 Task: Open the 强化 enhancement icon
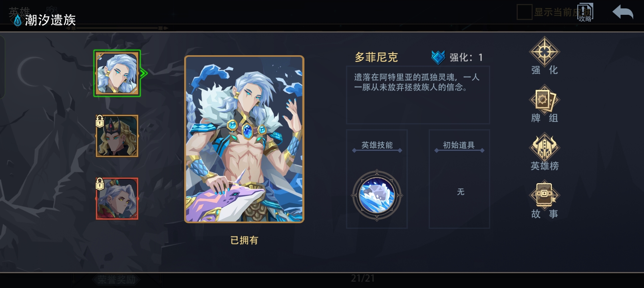click(x=544, y=52)
